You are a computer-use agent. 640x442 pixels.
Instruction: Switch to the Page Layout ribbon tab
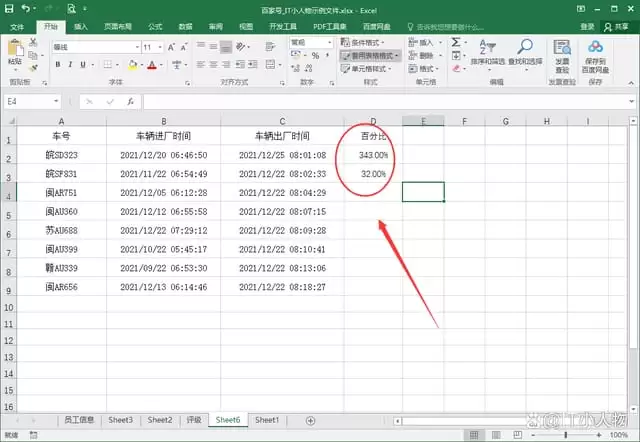[118, 27]
